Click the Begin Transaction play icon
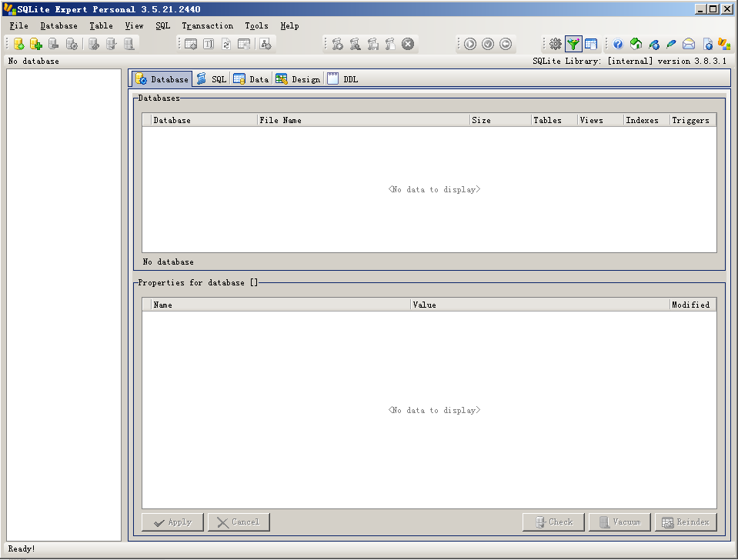Image resolution: width=738 pixels, height=560 pixels. click(470, 44)
